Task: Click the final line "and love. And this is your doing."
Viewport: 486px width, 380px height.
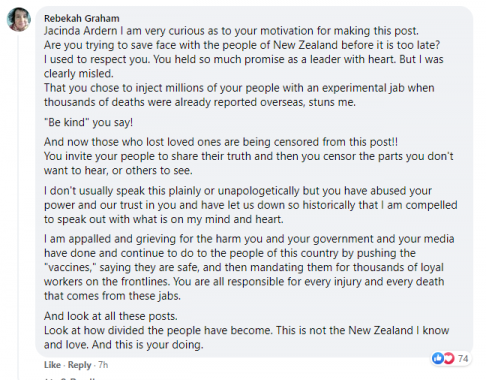Action: pos(124,345)
